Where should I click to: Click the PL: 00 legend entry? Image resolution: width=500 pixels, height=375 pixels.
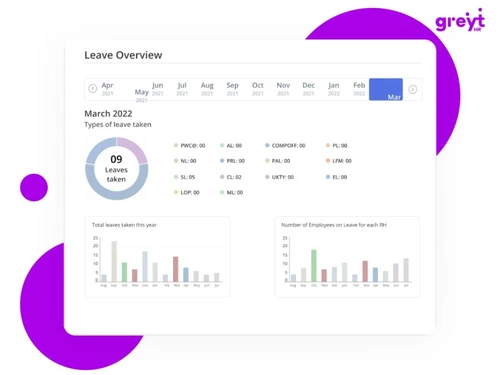point(337,146)
